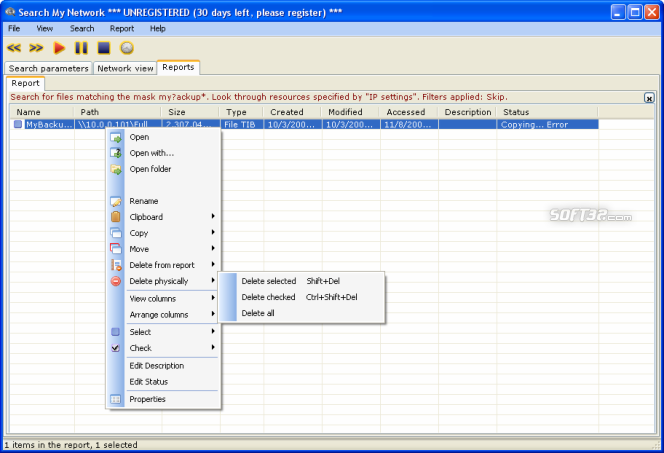Open the Report menu
Image resolution: width=664 pixels, height=453 pixels.
coord(122,28)
